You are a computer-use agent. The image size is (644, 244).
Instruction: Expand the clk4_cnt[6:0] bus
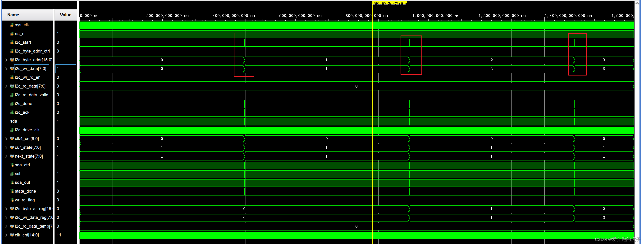6,139
